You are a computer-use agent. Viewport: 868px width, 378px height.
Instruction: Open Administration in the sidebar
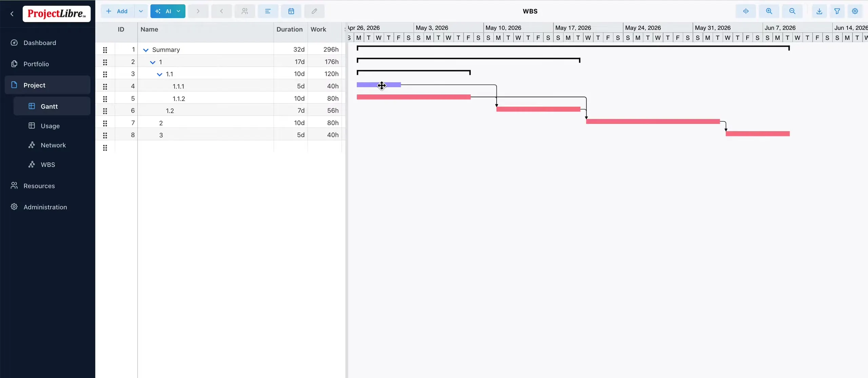[x=47, y=207]
